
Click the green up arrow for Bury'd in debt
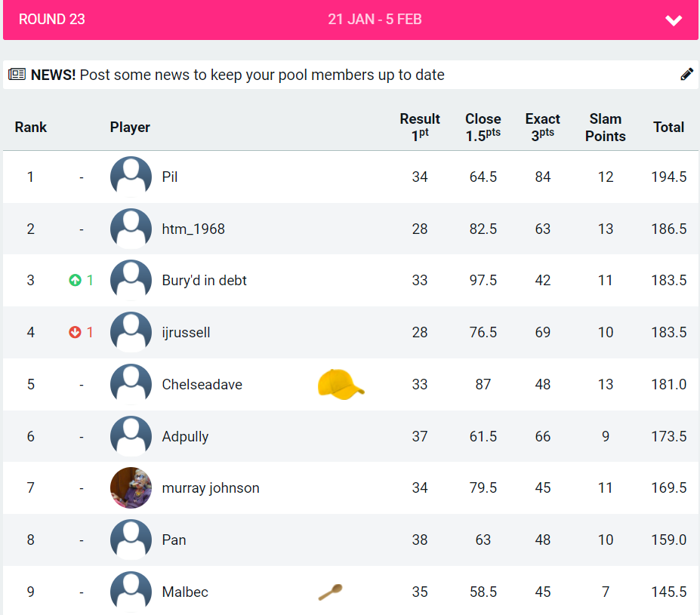point(75,281)
